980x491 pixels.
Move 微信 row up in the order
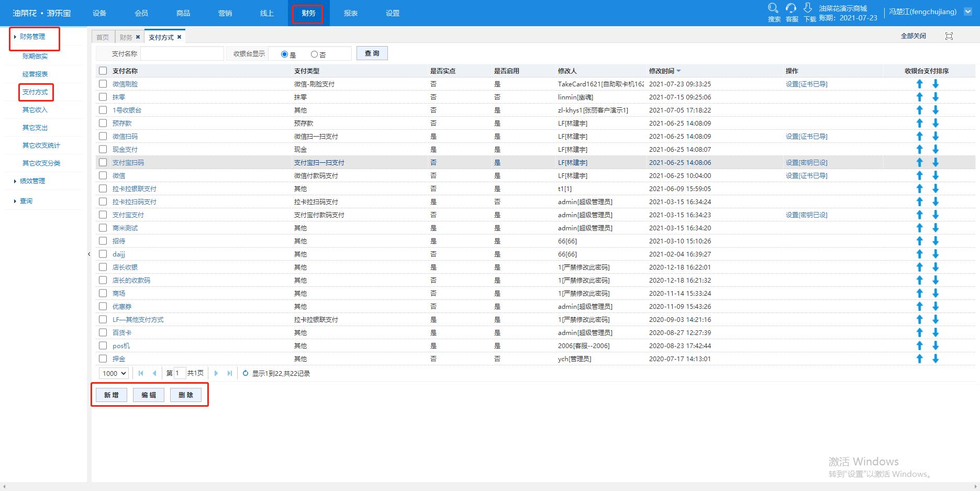pos(919,175)
